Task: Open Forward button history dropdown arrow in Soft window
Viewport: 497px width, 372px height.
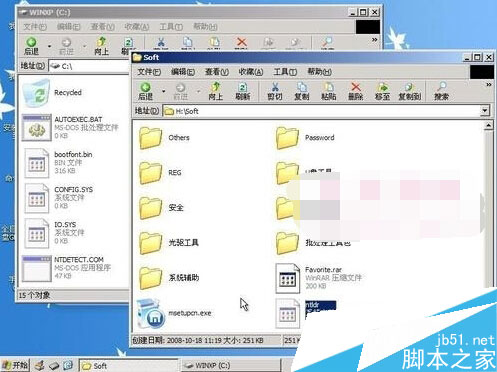Action: 198,91
